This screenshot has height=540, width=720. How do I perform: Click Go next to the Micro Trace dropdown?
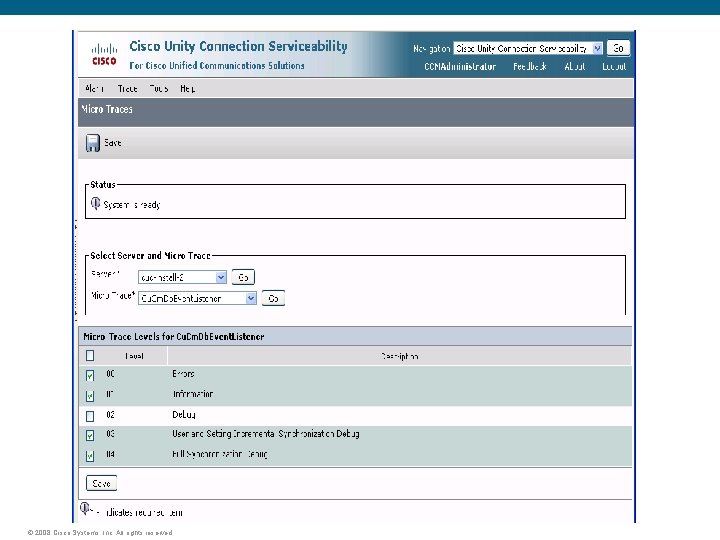[273, 298]
